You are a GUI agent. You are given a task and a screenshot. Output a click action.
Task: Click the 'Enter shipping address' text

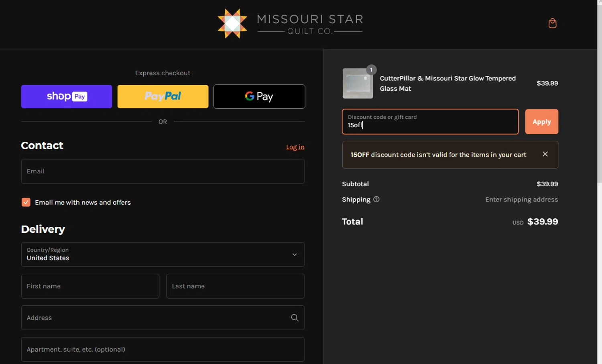tap(521, 199)
